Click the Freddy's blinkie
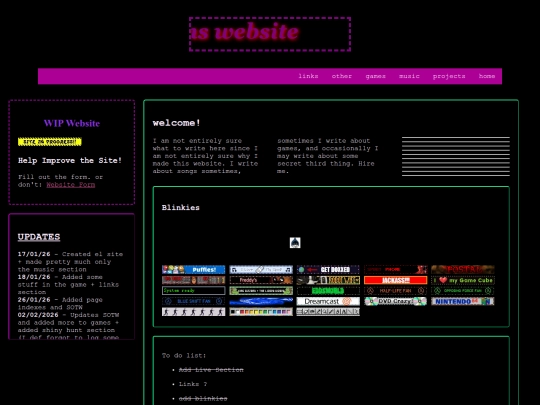Viewport: 540px width, 405px height. (x=261, y=280)
